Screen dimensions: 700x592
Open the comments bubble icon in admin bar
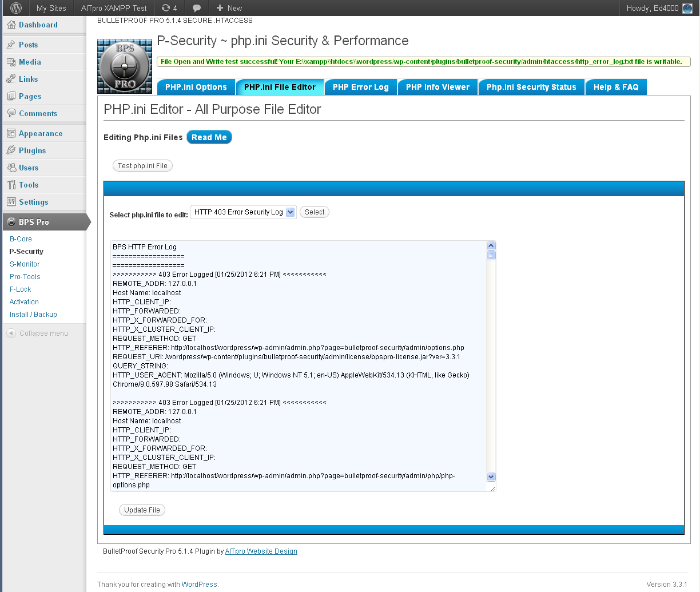point(196,8)
